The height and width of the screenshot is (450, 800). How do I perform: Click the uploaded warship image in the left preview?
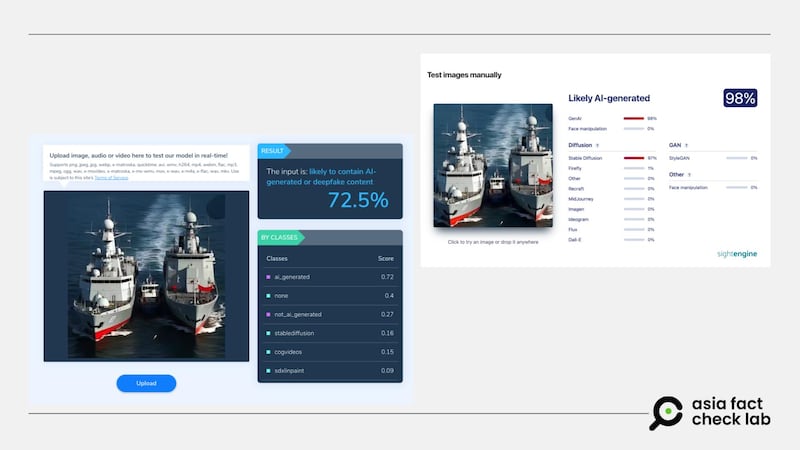coord(146,276)
